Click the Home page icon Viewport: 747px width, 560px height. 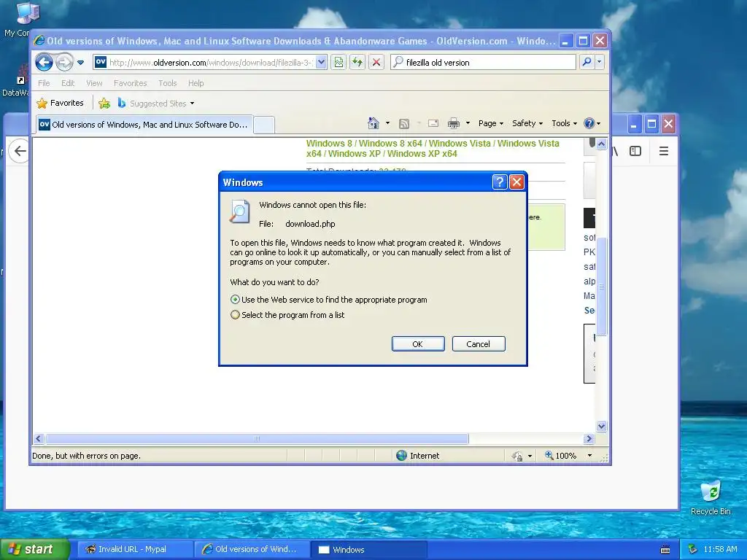[x=373, y=123]
